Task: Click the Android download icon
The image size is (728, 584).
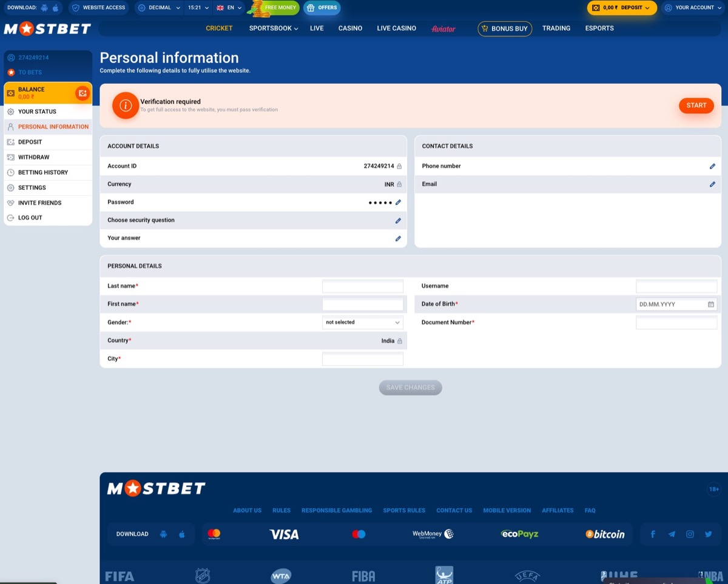Action: (x=42, y=8)
